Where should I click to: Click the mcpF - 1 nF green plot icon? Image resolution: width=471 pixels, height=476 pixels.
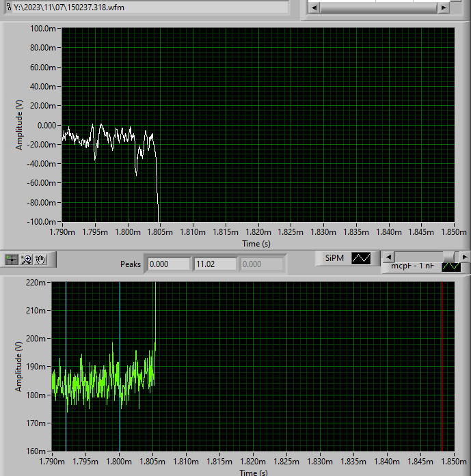pyautogui.click(x=451, y=266)
